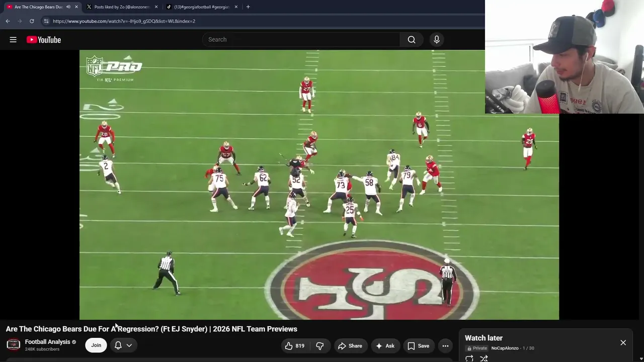
Task: Start voice search with the microphone
Action: tap(437, 40)
